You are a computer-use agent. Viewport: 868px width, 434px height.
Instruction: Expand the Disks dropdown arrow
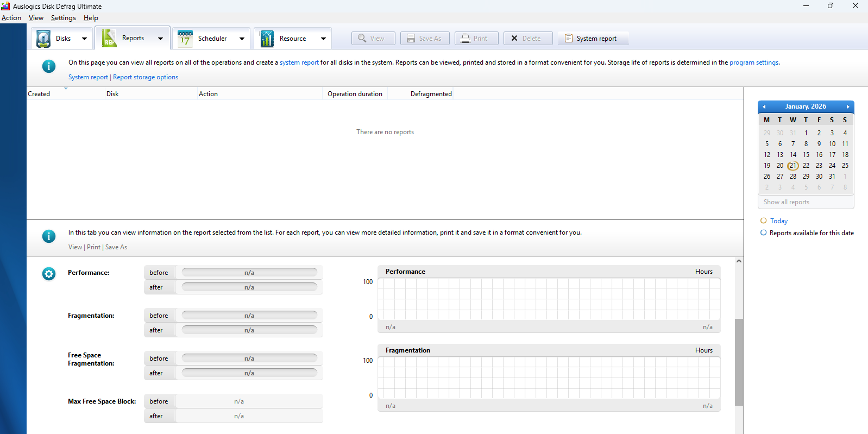pyautogui.click(x=84, y=39)
